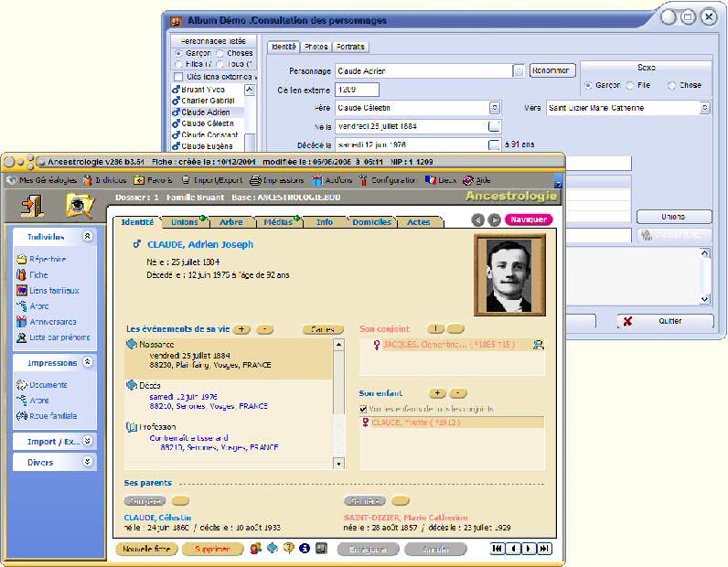Switch to the Médias tab

click(x=277, y=221)
